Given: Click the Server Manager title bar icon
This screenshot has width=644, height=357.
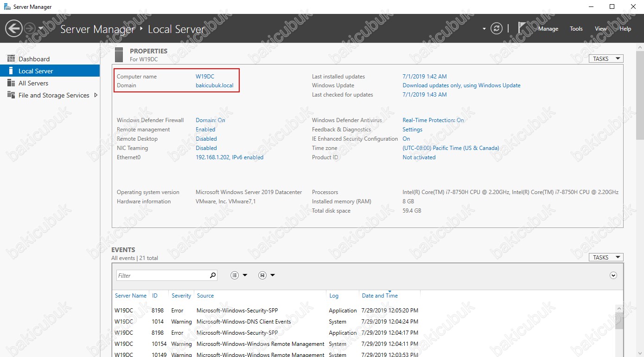Looking at the screenshot, I should point(7,7).
